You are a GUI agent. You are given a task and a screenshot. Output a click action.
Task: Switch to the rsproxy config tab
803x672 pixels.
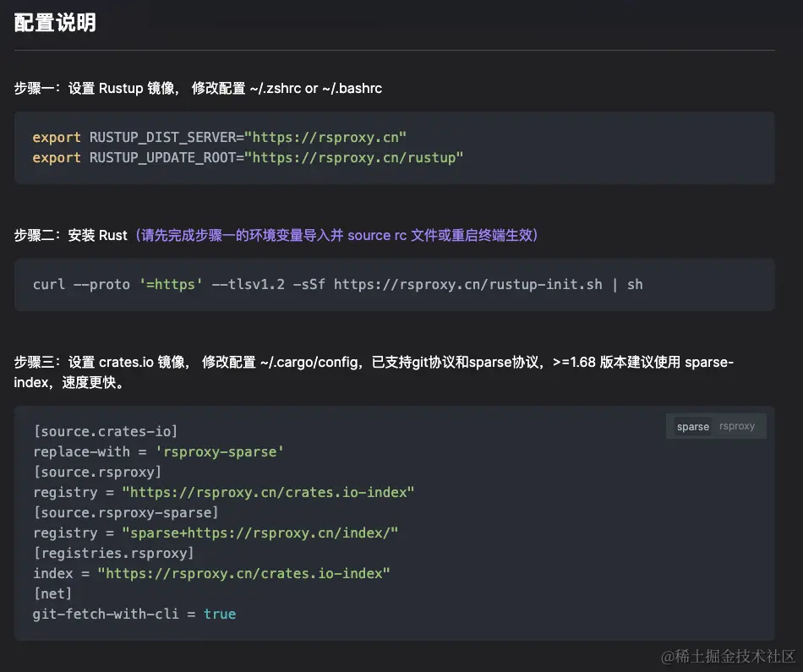pos(737,426)
